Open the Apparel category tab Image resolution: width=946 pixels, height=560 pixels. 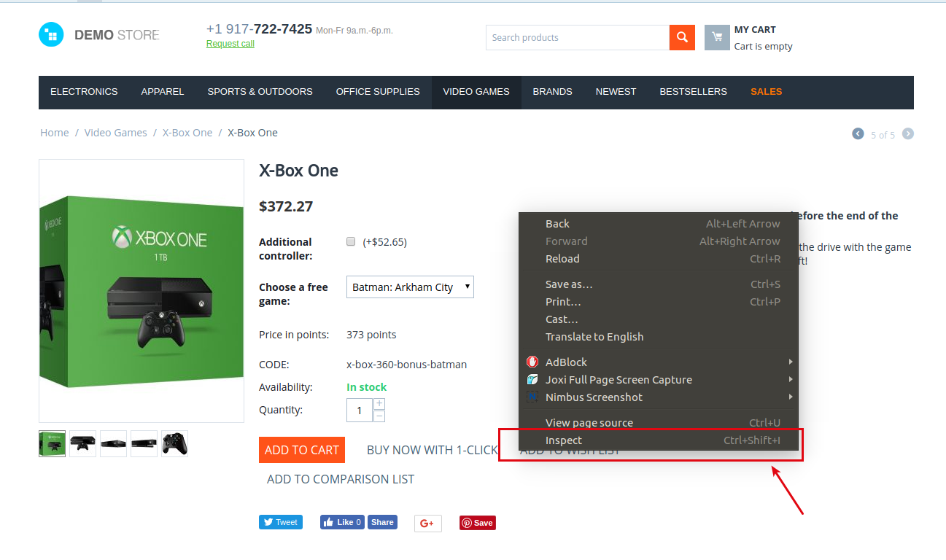click(x=163, y=92)
